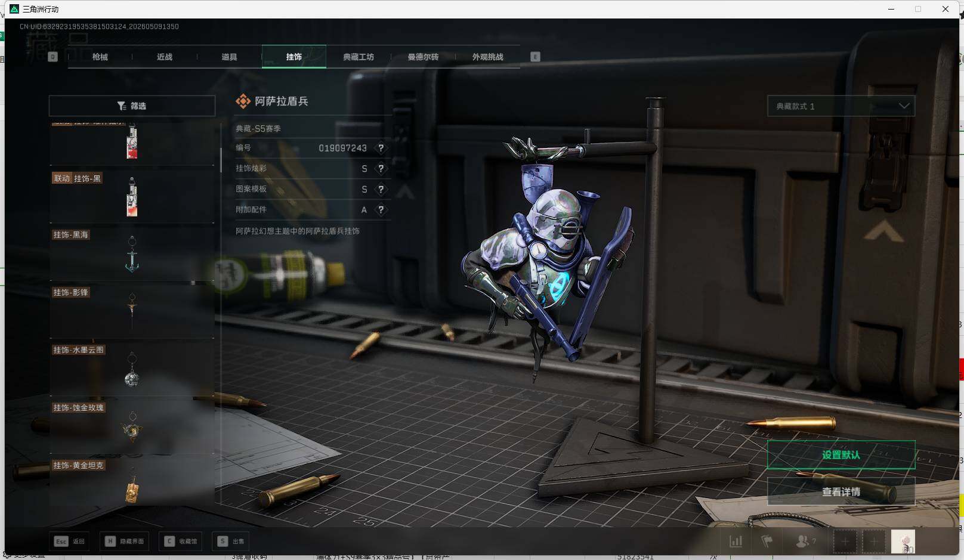Click the Q previous-tab key icon
Image resolution: width=964 pixels, height=560 pixels.
[x=52, y=57]
